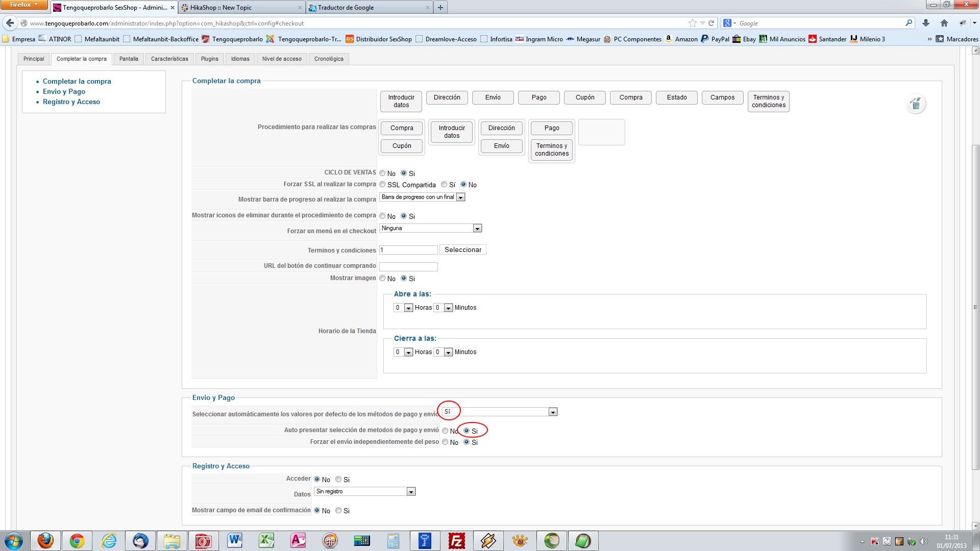Open Google Chrome from the taskbar
The height and width of the screenshot is (551, 980).
point(77,540)
